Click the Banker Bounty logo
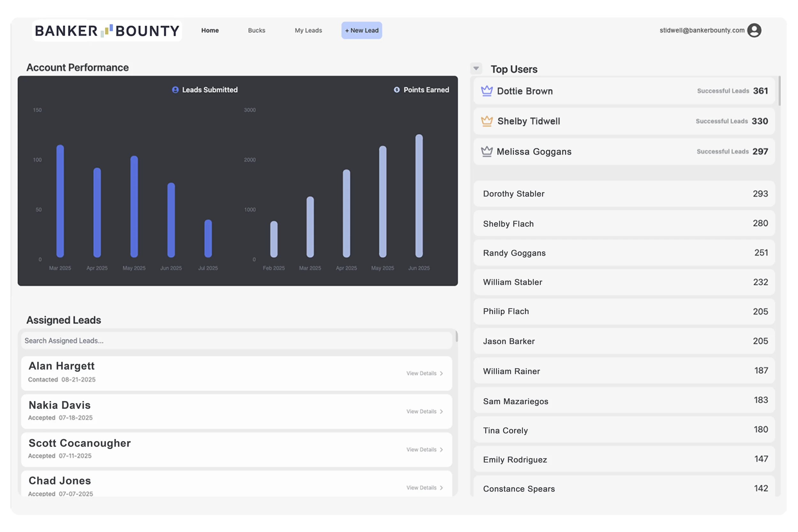The width and height of the screenshot is (798, 532). tap(107, 31)
